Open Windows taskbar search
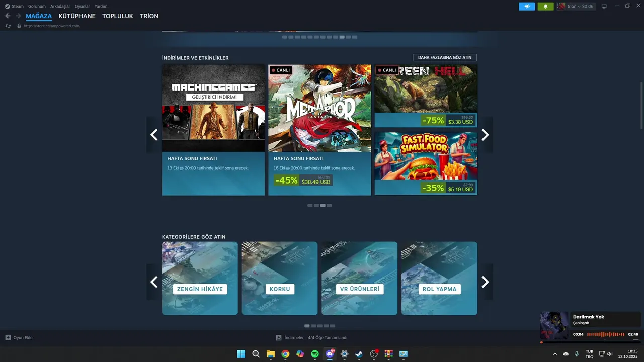 pos(256,354)
